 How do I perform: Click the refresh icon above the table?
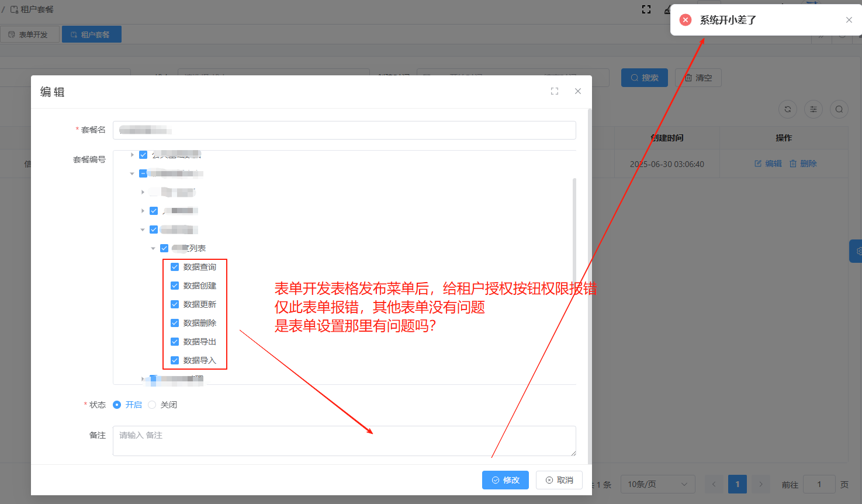click(788, 109)
